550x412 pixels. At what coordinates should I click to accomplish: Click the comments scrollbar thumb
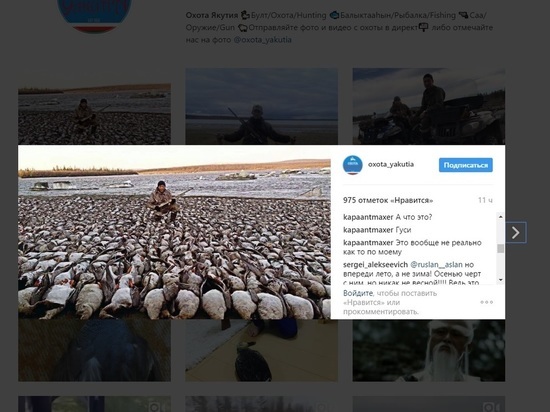click(501, 248)
